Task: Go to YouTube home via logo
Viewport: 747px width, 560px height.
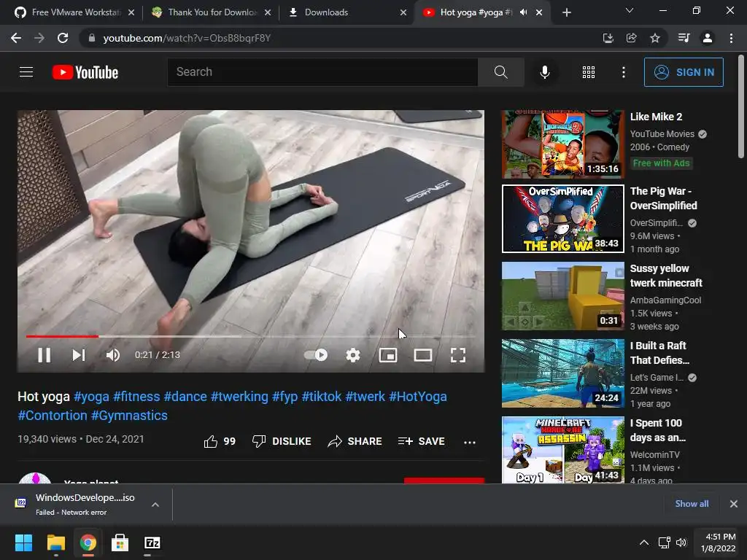Action: (x=85, y=72)
